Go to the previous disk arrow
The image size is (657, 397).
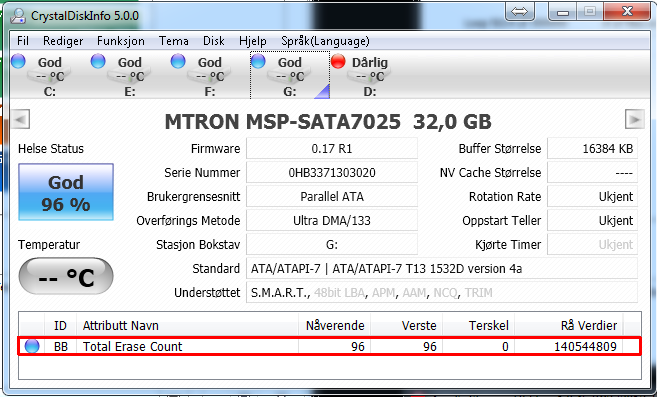click(21, 119)
